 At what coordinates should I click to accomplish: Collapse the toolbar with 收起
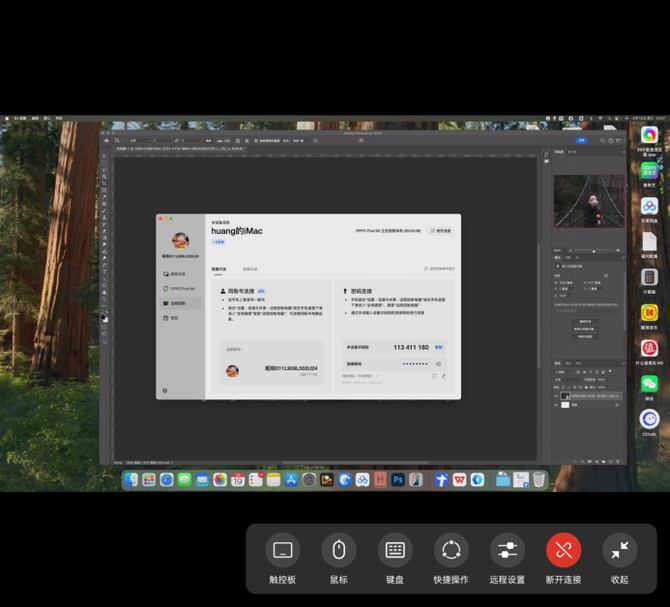coord(619,550)
